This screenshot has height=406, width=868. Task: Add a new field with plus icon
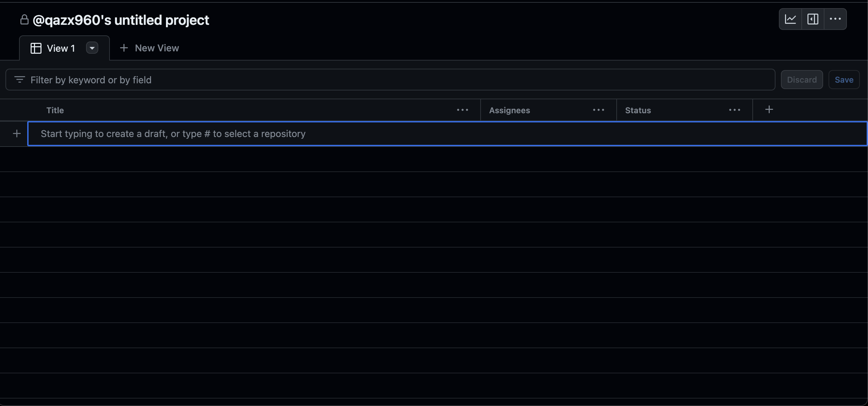[x=769, y=109]
